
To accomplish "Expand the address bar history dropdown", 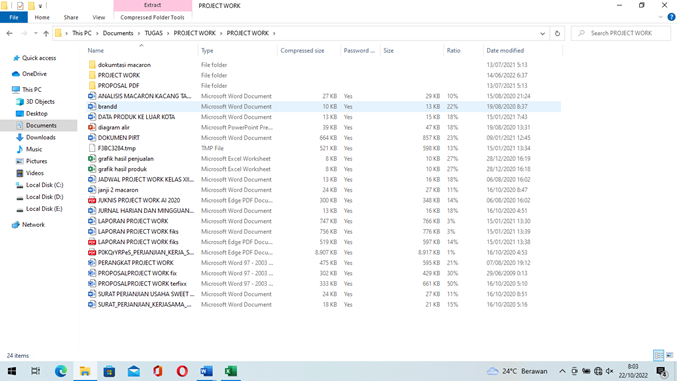I will 542,33.
